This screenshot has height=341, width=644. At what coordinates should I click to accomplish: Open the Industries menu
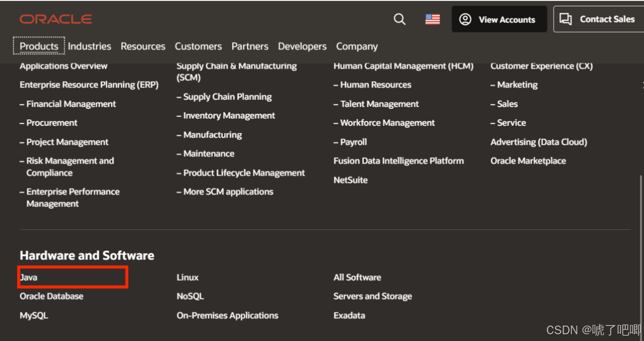tap(89, 46)
